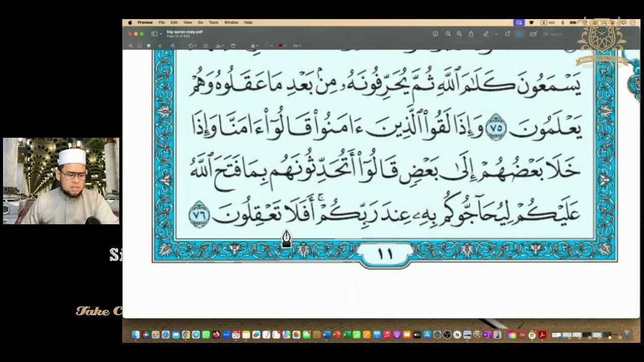
Task: Open Apple TV from the Dock
Action: pyautogui.click(x=417, y=335)
